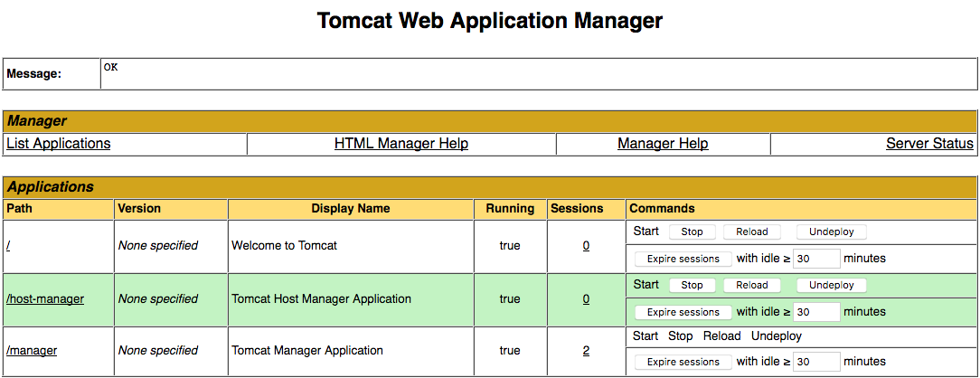Screen dimensions: 980x378
Task: Click the OK message text
Action: (110, 67)
